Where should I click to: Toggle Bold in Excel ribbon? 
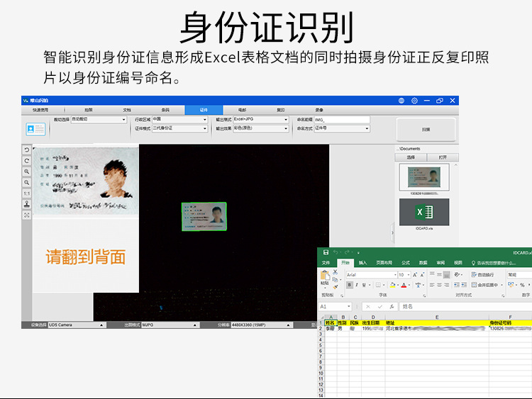coord(350,285)
